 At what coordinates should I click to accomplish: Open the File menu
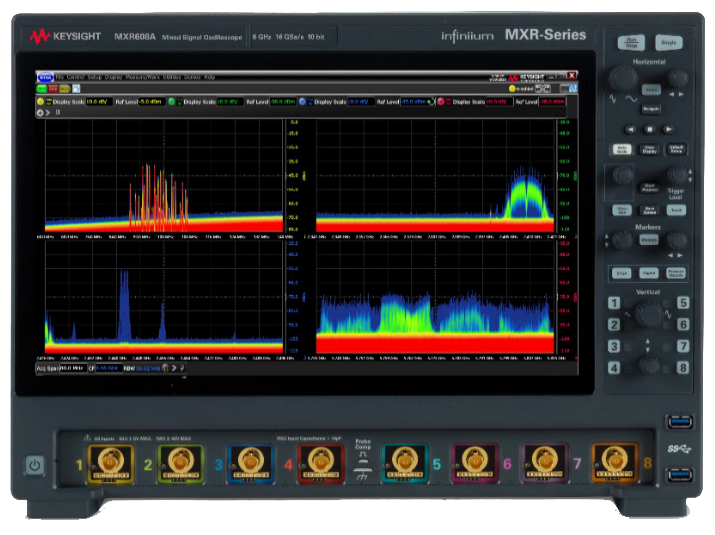point(60,77)
